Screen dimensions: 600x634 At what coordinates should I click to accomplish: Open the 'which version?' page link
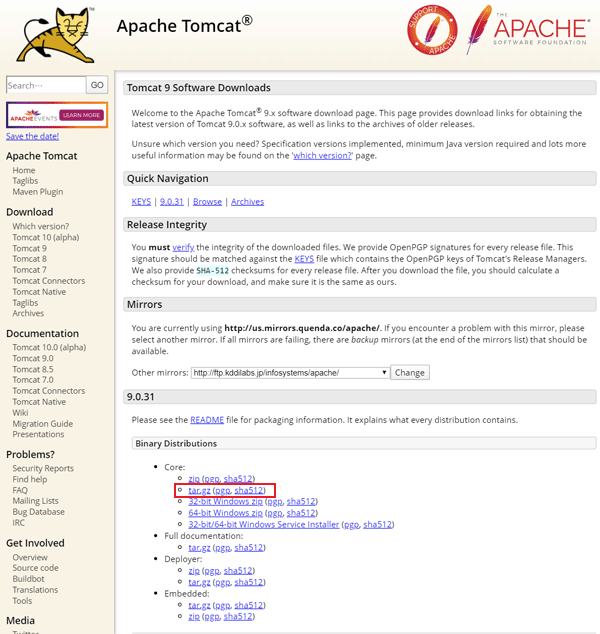click(x=323, y=156)
